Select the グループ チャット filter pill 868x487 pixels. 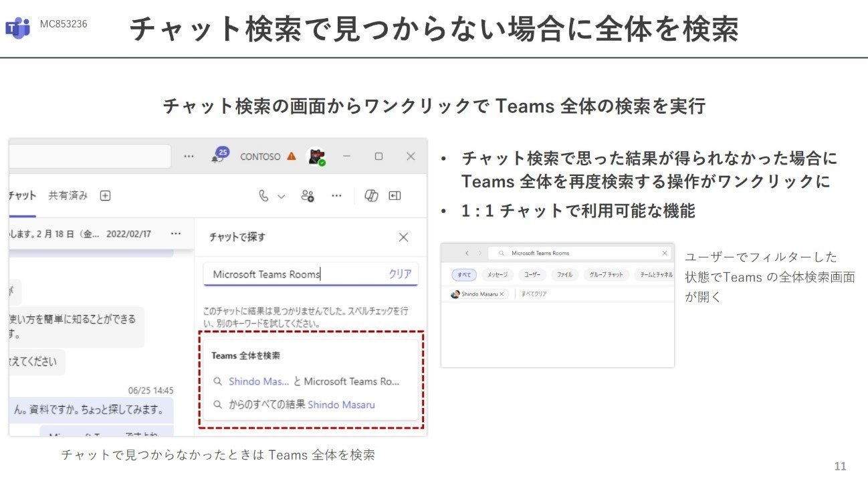click(606, 274)
